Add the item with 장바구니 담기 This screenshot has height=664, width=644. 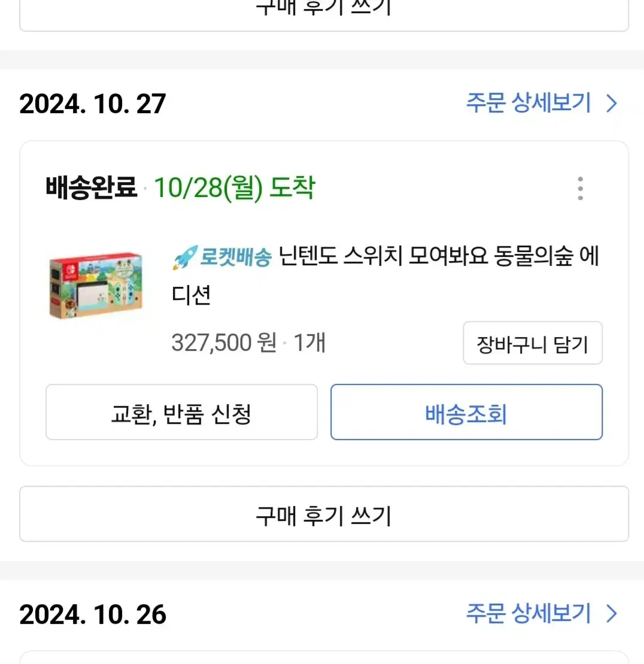pyautogui.click(x=533, y=343)
